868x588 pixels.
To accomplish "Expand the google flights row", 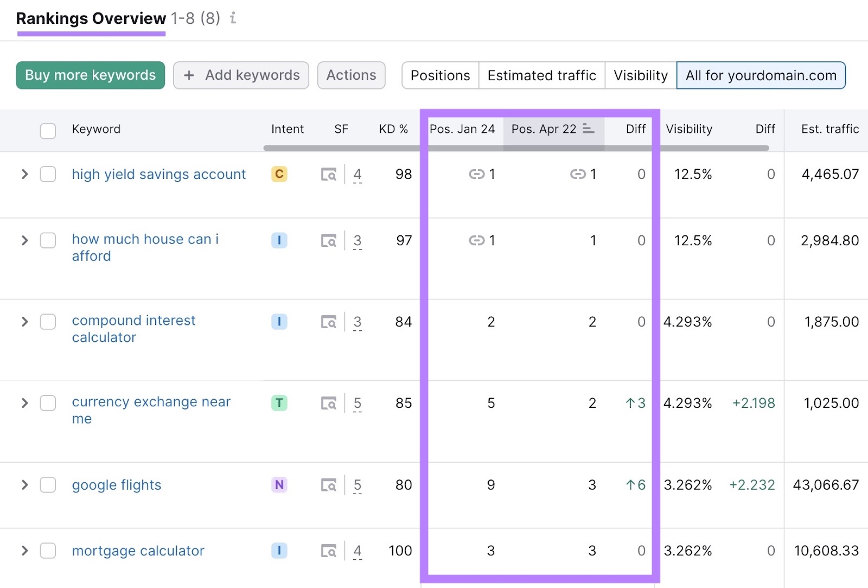I will pyautogui.click(x=24, y=485).
